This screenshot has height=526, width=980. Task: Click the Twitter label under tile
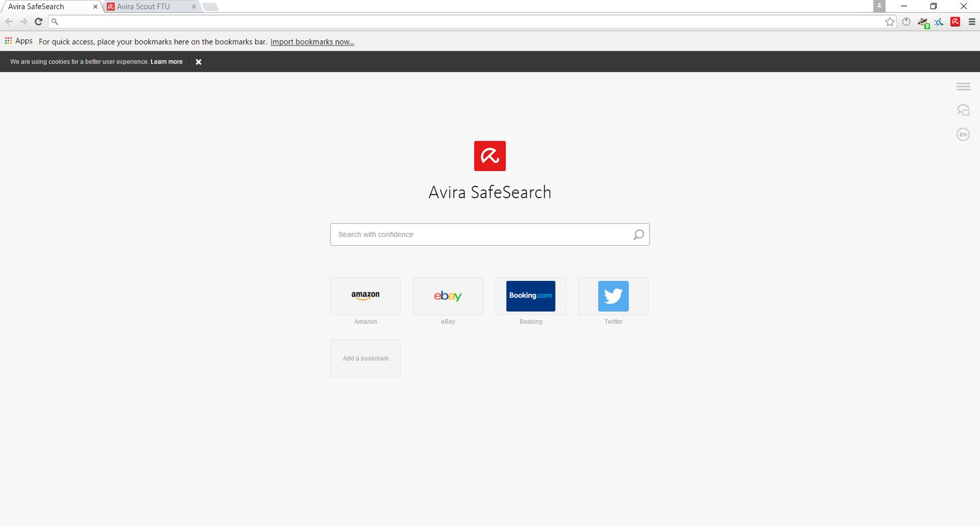coord(613,321)
